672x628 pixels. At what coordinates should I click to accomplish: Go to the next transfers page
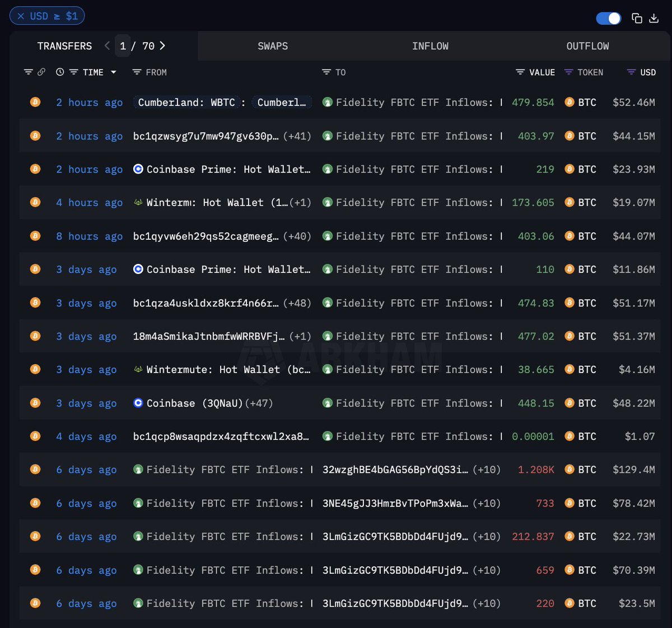pyautogui.click(x=162, y=46)
